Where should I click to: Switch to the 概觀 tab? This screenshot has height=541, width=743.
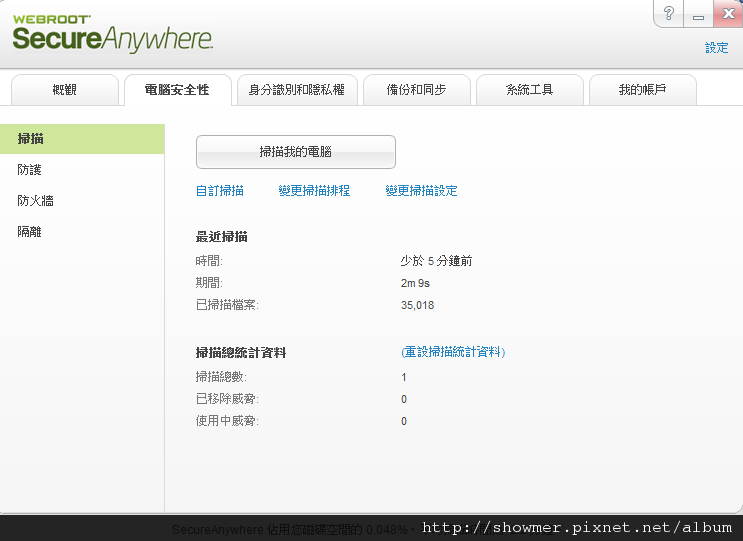(64, 90)
